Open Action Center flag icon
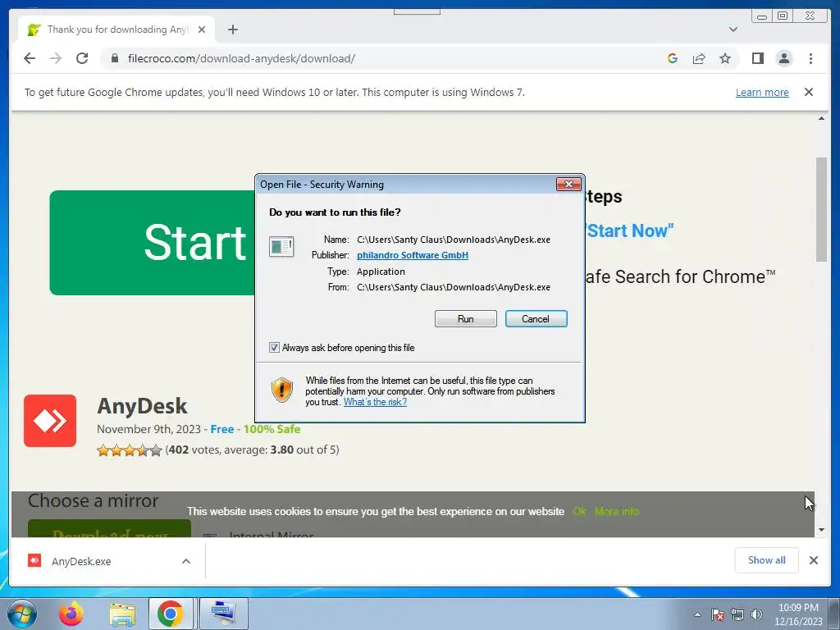Viewport: 840px width, 630px height. pos(718,614)
